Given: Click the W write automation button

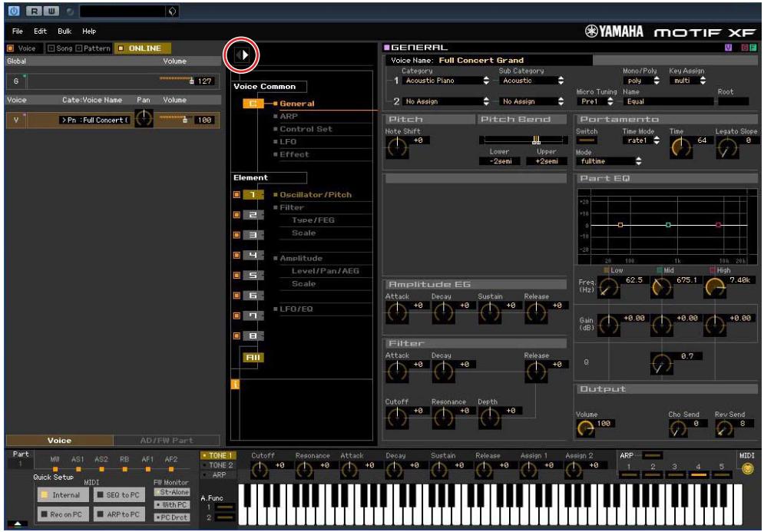Looking at the screenshot, I should pyautogui.click(x=51, y=11).
